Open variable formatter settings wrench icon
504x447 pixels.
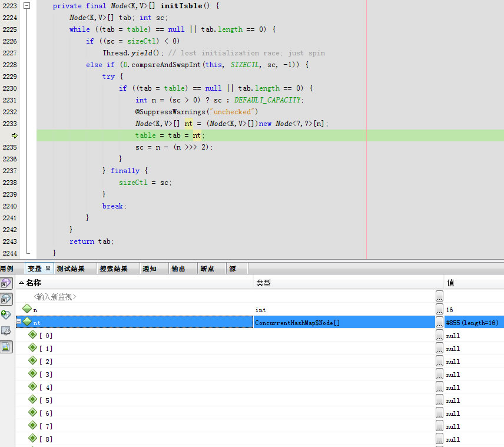click(x=6, y=330)
